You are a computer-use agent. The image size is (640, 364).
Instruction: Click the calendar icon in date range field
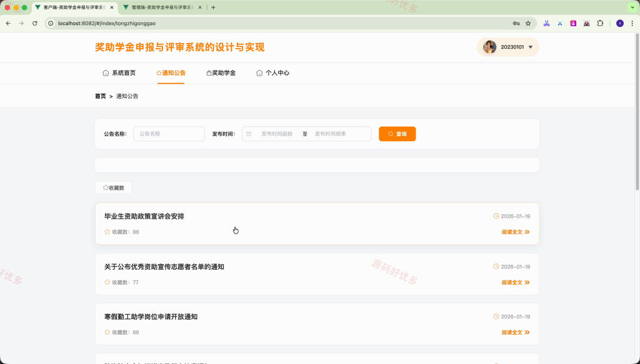coord(249,134)
